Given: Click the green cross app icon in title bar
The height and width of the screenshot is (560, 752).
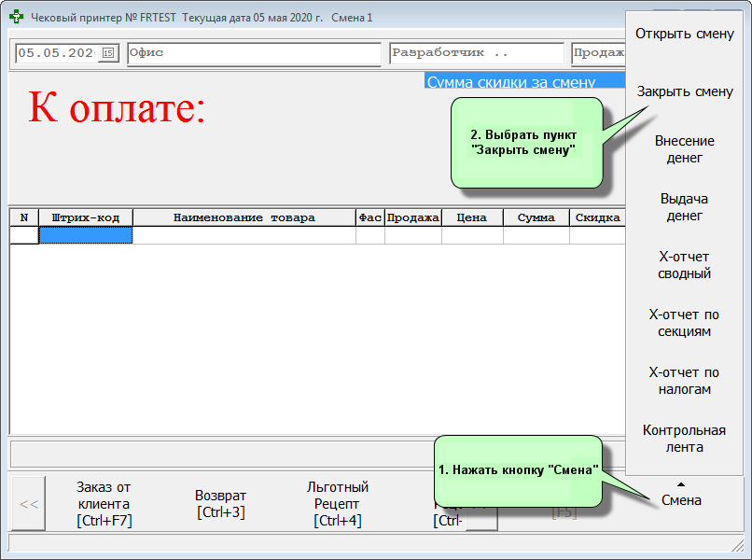Looking at the screenshot, I should 17,18.
